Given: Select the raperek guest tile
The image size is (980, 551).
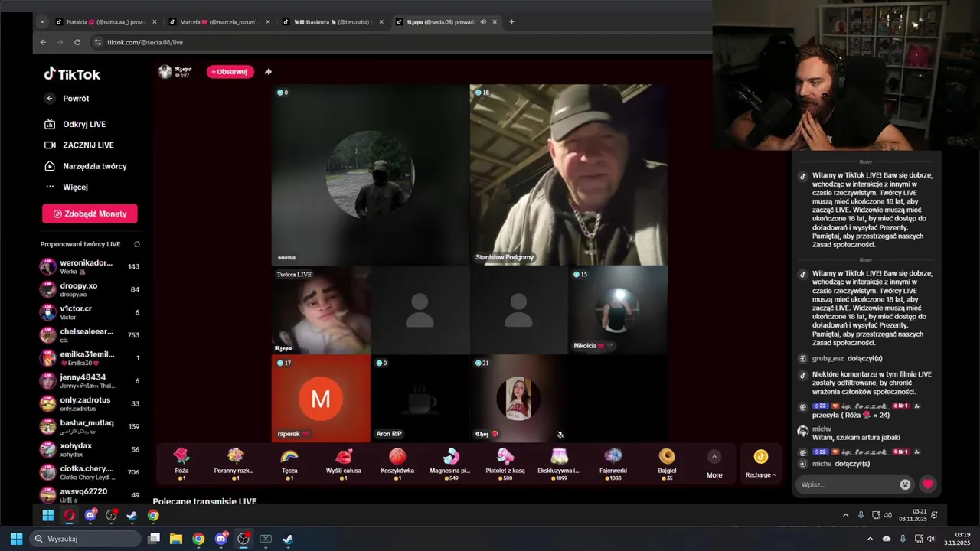Looking at the screenshot, I should [x=321, y=398].
